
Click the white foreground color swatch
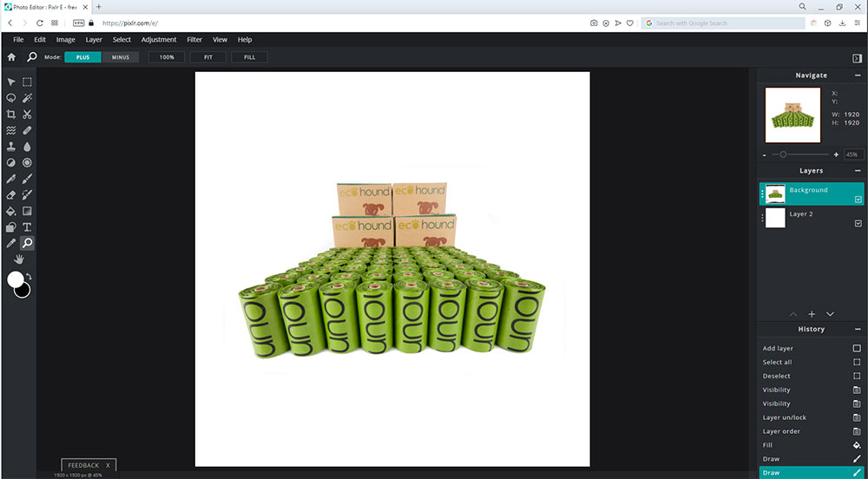(x=15, y=279)
